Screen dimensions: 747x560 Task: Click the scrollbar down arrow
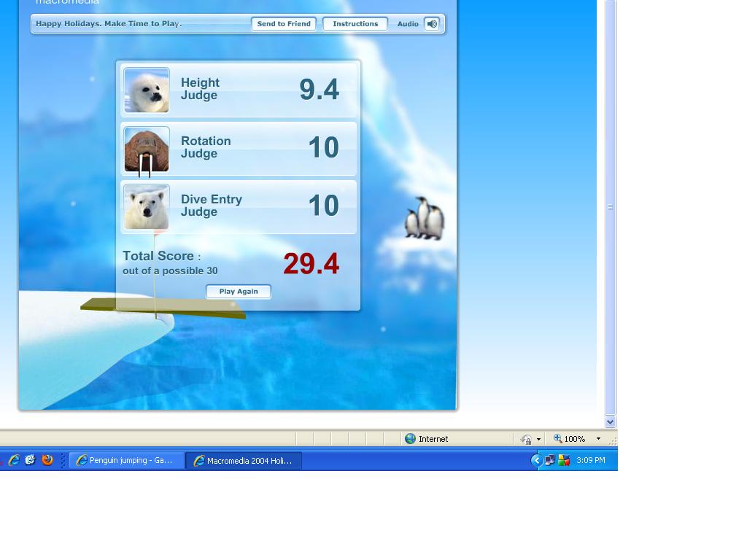[611, 421]
